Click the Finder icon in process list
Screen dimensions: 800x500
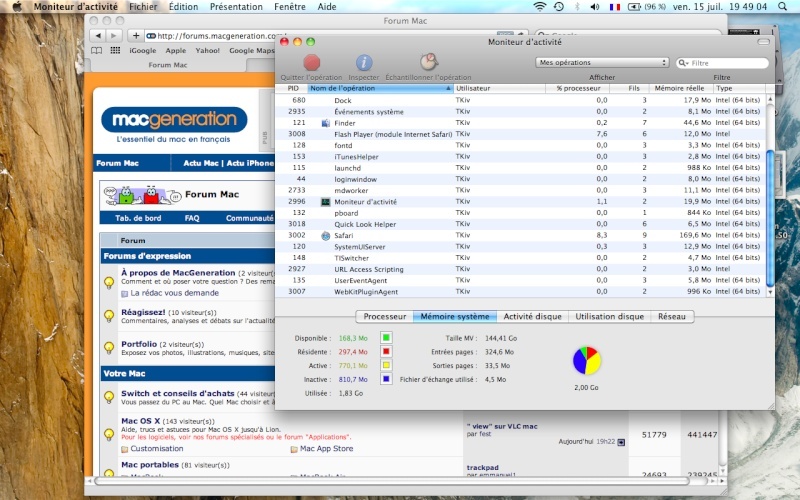click(x=326, y=123)
